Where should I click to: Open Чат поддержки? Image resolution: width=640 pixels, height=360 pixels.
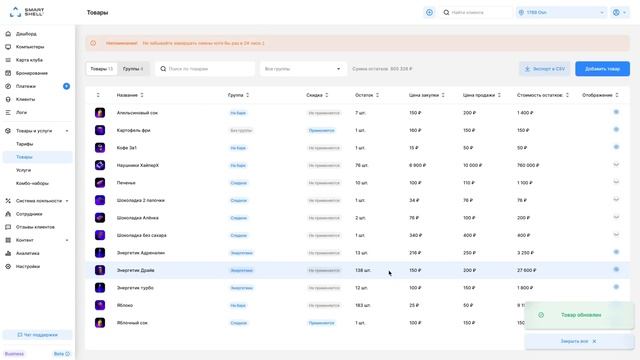(38, 335)
